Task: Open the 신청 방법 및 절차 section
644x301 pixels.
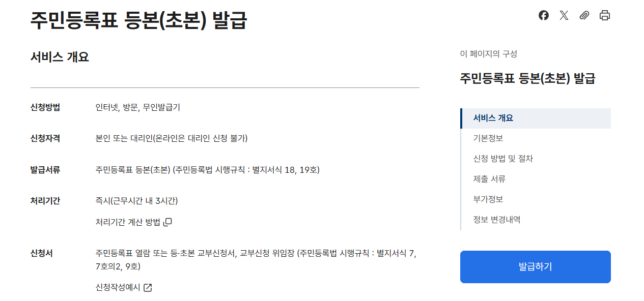Action: point(502,159)
